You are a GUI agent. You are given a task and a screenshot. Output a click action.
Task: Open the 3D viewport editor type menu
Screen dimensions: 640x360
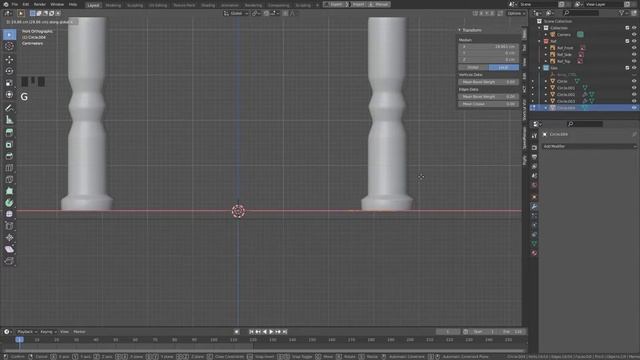(8, 13)
